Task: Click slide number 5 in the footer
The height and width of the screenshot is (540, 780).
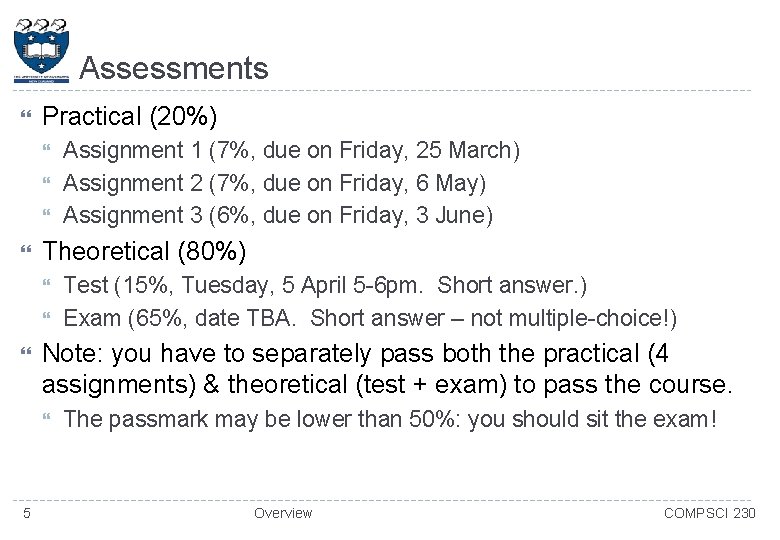Action: click(x=26, y=513)
